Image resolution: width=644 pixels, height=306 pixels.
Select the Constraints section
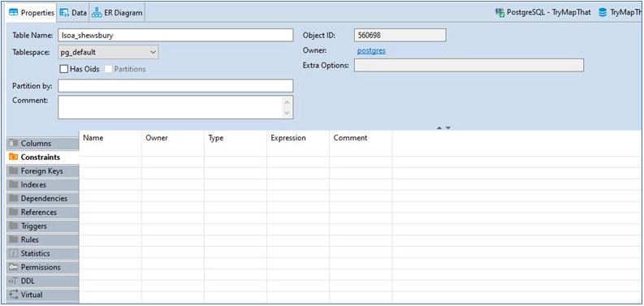(43, 157)
